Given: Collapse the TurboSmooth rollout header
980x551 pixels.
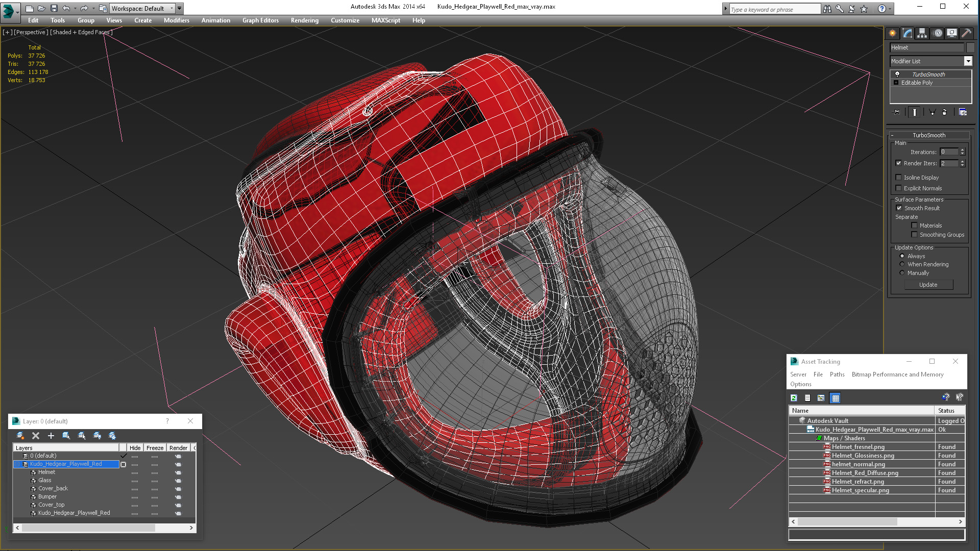Looking at the screenshot, I should click(929, 135).
